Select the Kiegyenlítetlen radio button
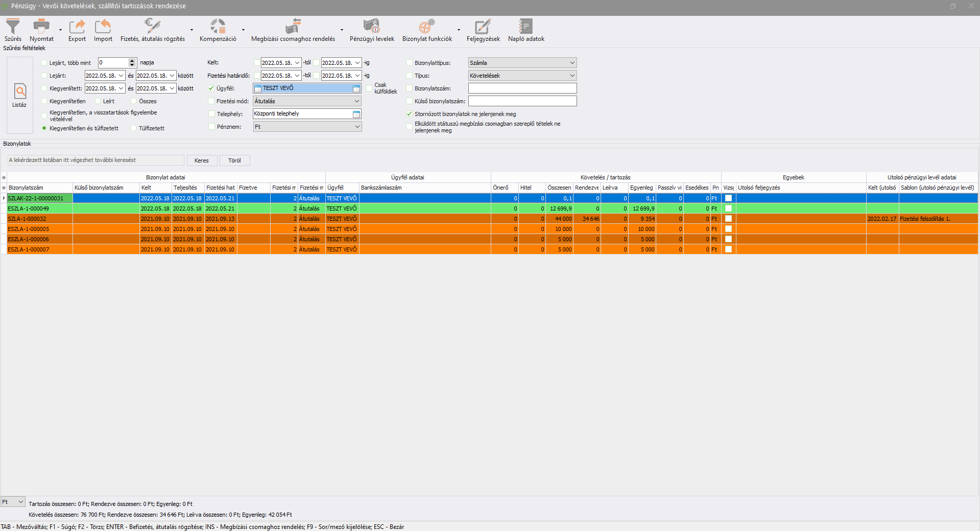This screenshot has width=980, height=531. tap(44, 101)
